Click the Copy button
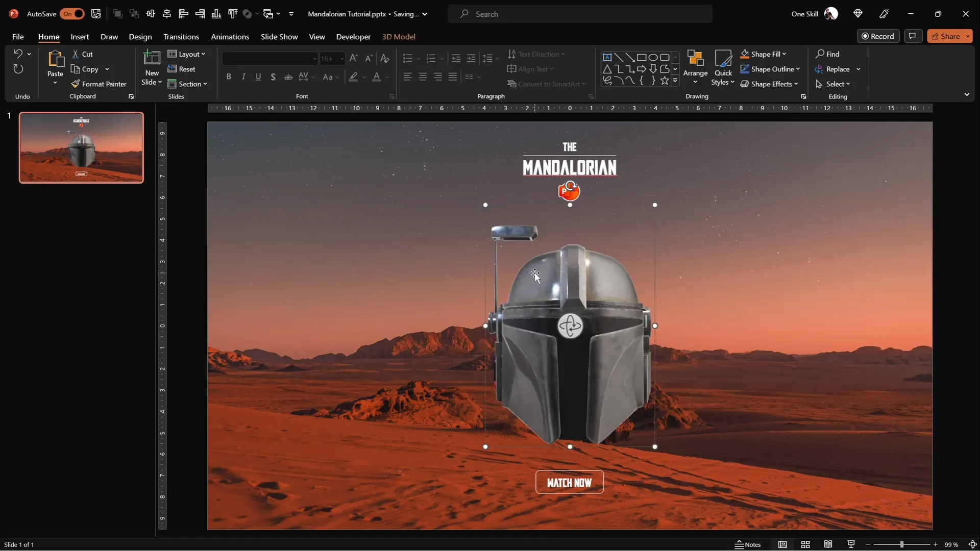Screen dimensions: 980x551 tap(85, 69)
